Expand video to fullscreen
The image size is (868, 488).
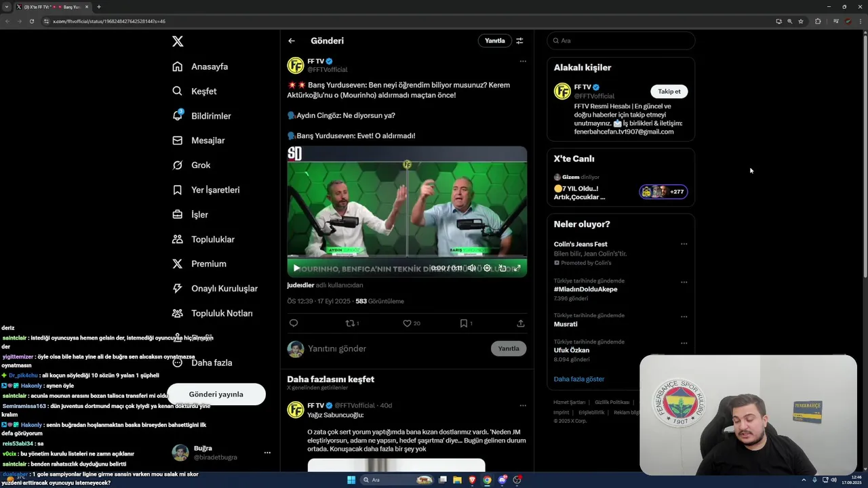click(517, 268)
